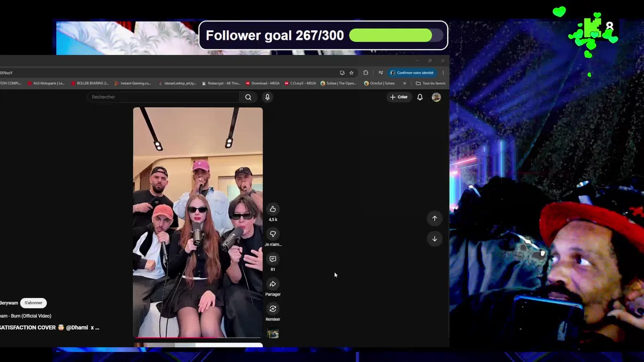Open the browser extensions puzzle icon
Screen dimensions: 644x362
[x=366, y=73]
